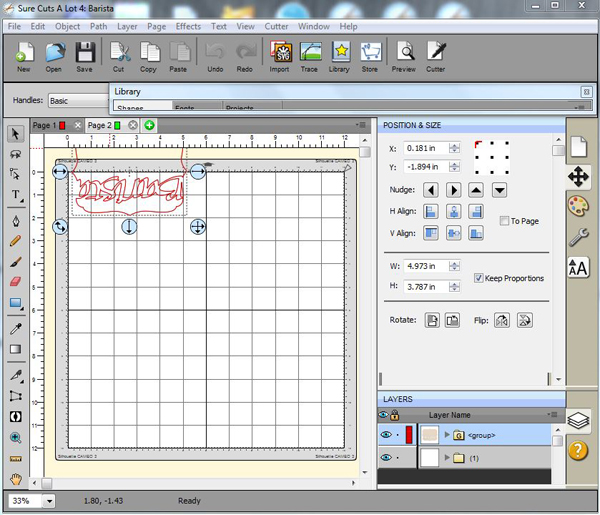The image size is (600, 515).
Task: Select the Eraser tool
Action: (x=16, y=282)
